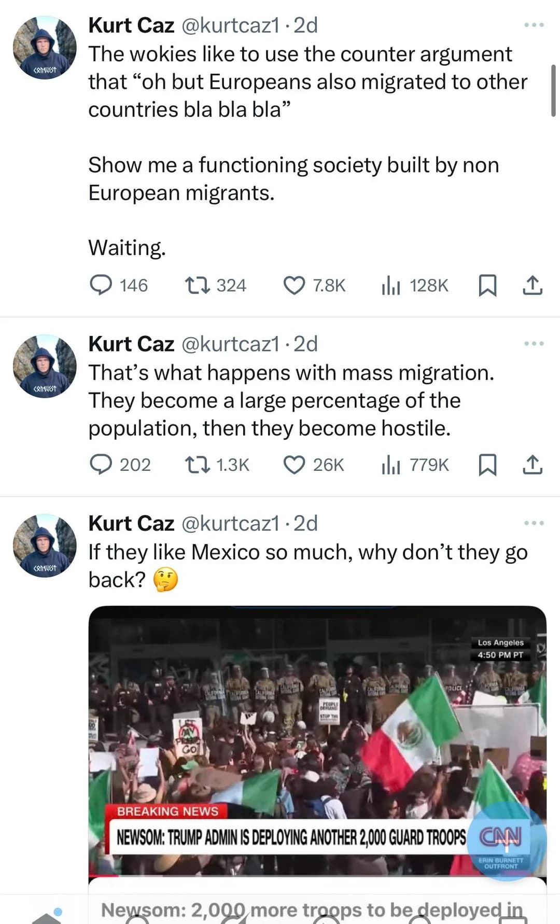
Task: Share the mass migration tweet
Action: pos(533,465)
